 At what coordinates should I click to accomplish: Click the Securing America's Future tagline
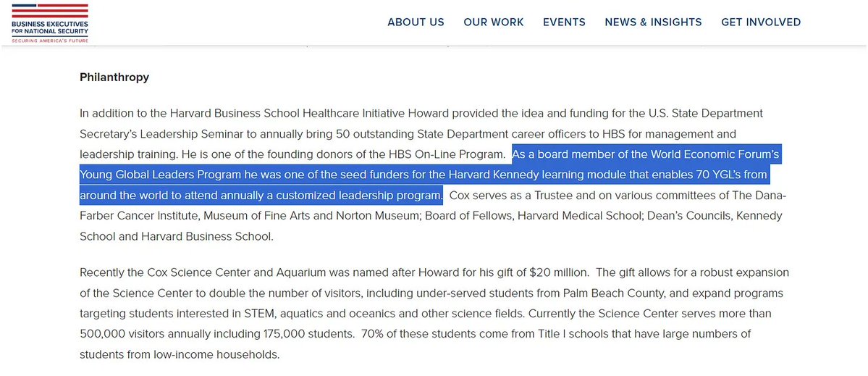[x=49, y=41]
